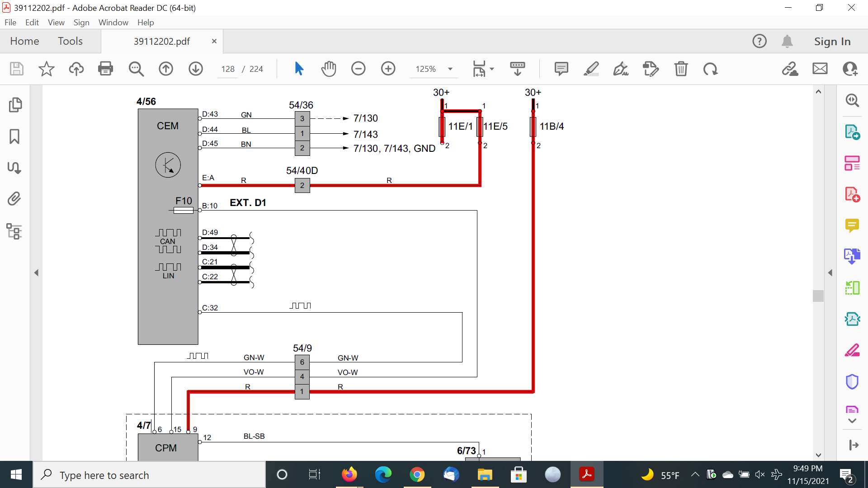Image resolution: width=868 pixels, height=488 pixels.
Task: Close the 39112202.pdf tab
Action: click(x=214, y=41)
